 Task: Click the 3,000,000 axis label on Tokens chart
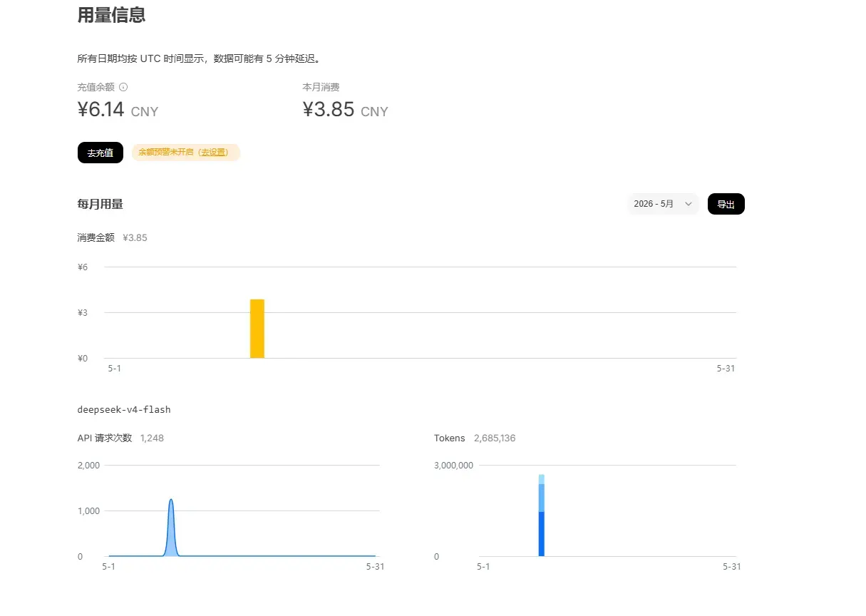tap(453, 465)
